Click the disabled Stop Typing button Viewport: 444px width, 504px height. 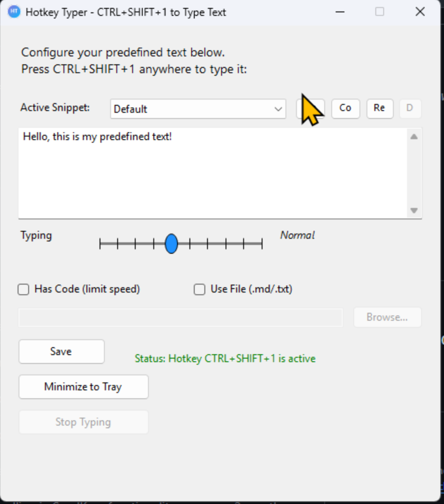tap(83, 422)
